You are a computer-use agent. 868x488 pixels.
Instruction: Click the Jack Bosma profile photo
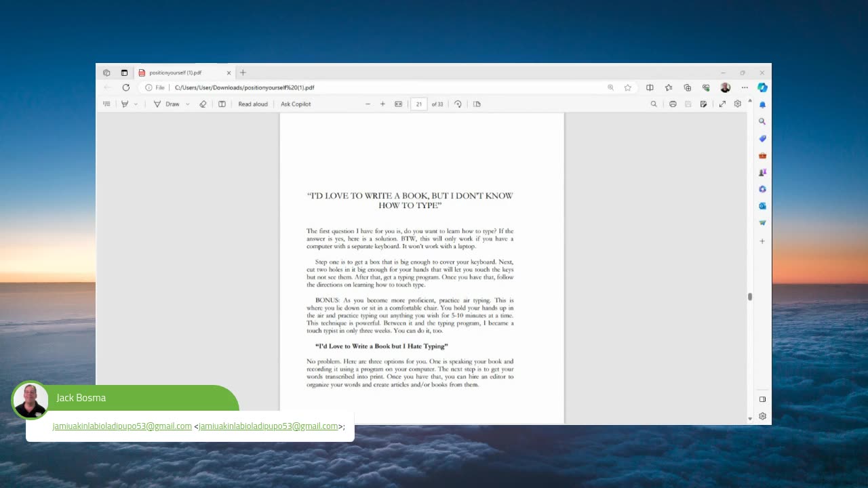point(31,400)
